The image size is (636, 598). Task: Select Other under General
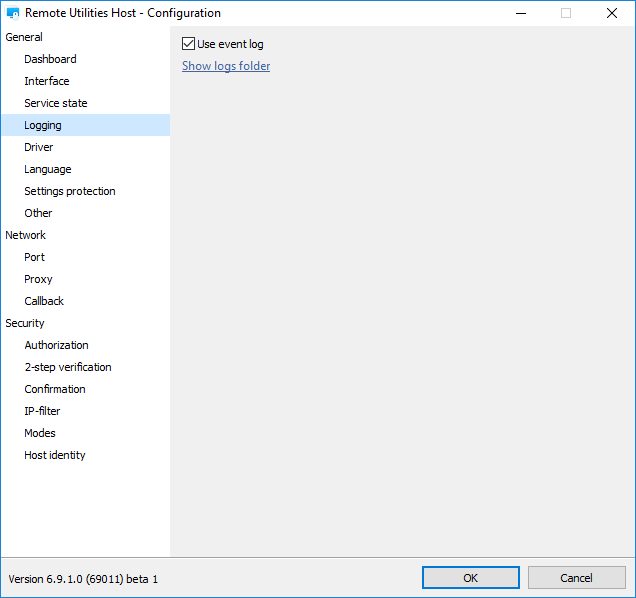point(38,213)
